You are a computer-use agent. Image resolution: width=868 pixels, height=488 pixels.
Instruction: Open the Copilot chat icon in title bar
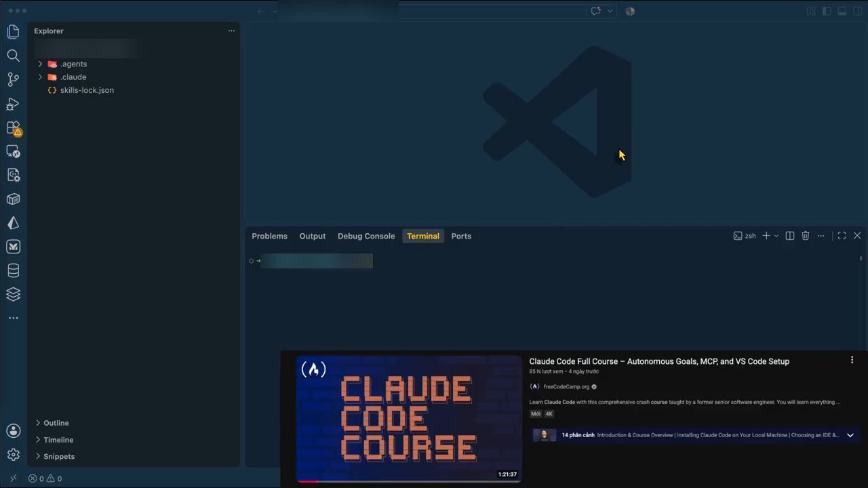coord(596,11)
